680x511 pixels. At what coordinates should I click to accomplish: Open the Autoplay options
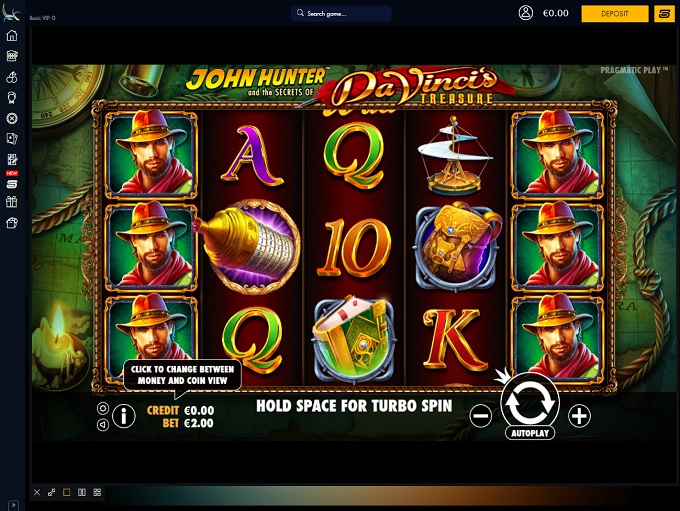point(530,433)
